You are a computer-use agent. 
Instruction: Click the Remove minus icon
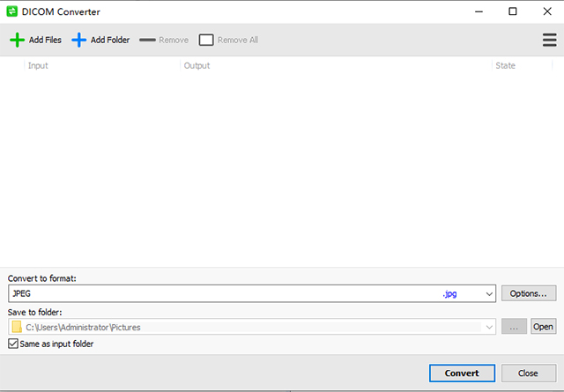(147, 40)
